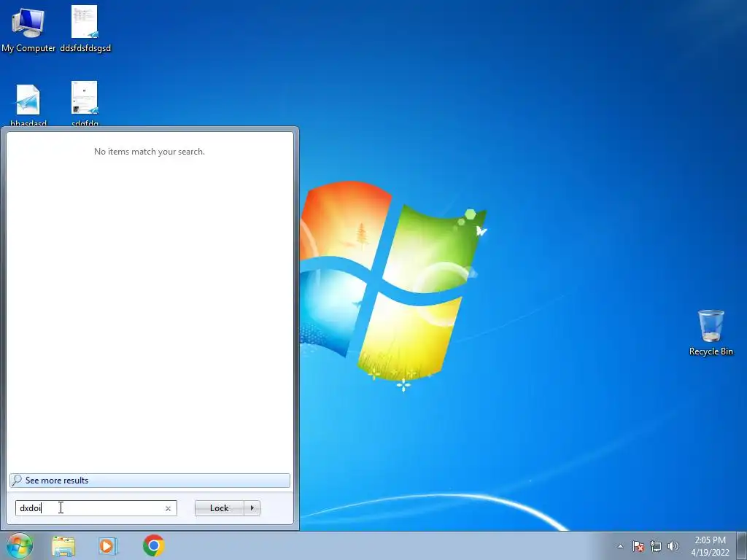Image resolution: width=747 pixels, height=560 pixels.
Task: Open the volume speaker icon
Action: (673, 546)
